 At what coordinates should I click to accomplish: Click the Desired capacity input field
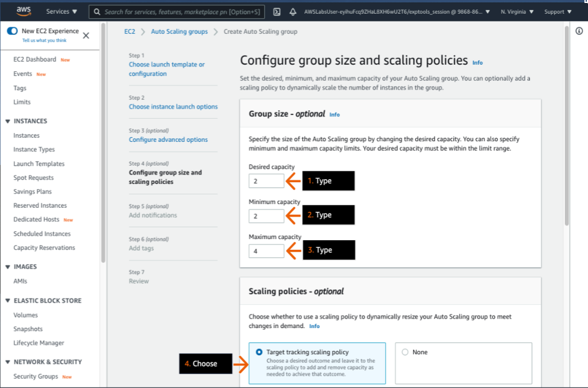pos(266,181)
